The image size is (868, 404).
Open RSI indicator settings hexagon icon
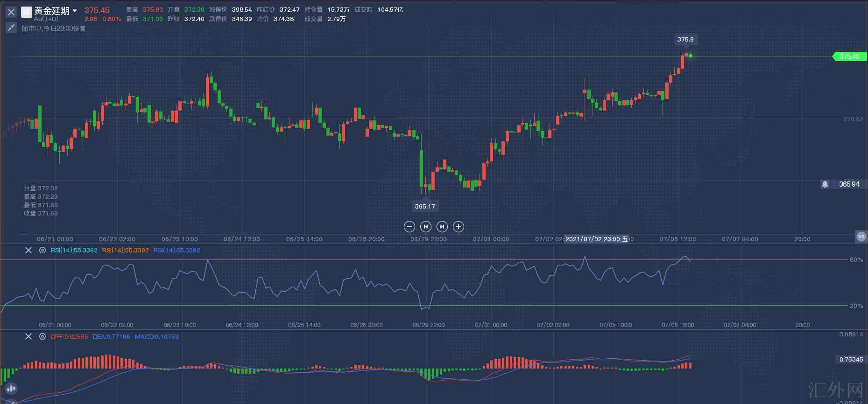click(x=42, y=251)
